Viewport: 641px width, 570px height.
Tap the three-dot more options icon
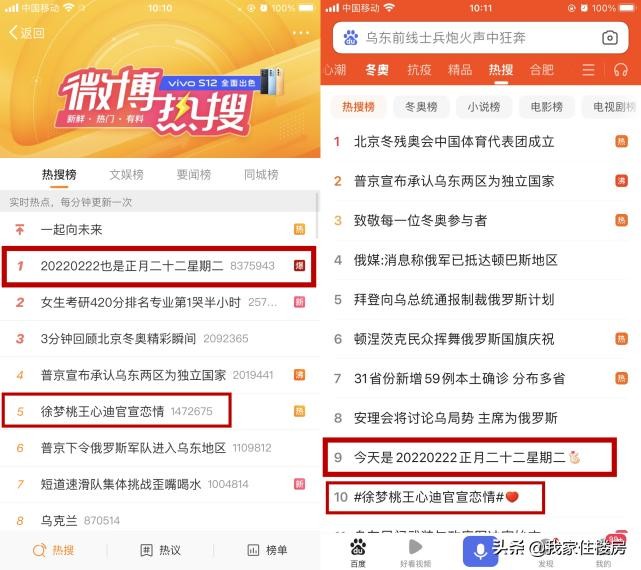coord(301,33)
